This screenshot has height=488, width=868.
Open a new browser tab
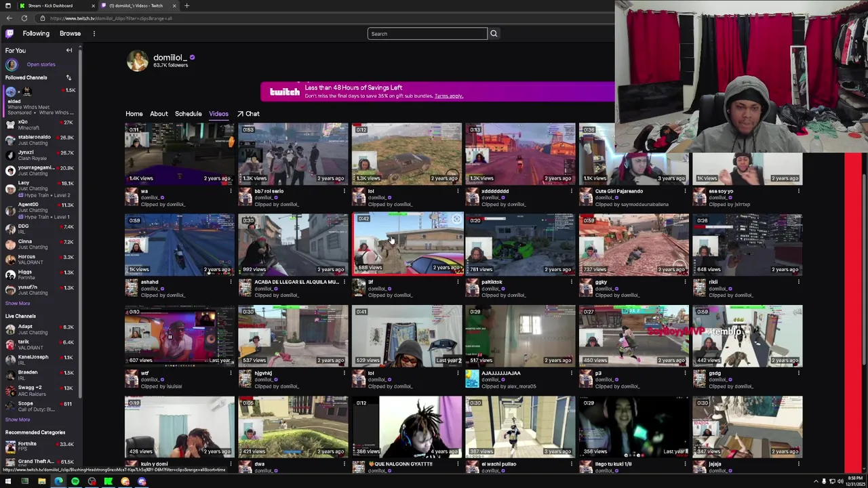(x=186, y=5)
